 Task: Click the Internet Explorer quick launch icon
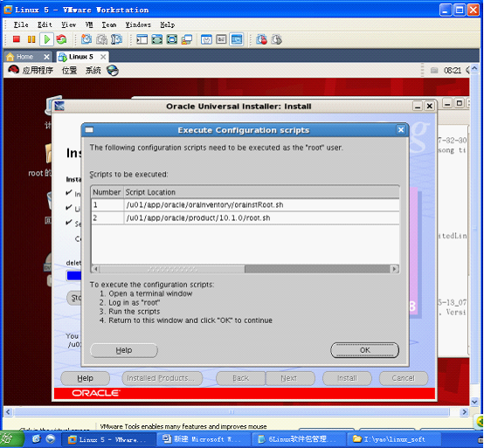click(x=37, y=438)
